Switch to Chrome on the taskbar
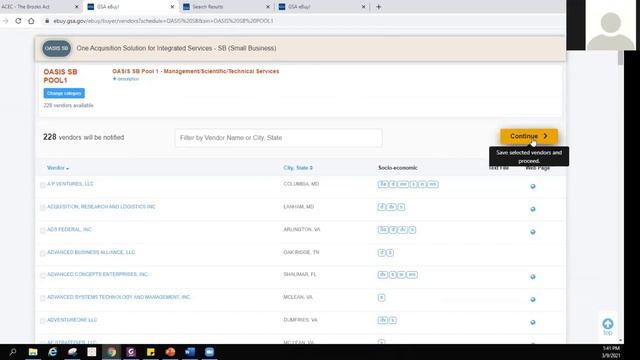Image resolution: width=640 pixels, height=360 pixels. [111, 352]
